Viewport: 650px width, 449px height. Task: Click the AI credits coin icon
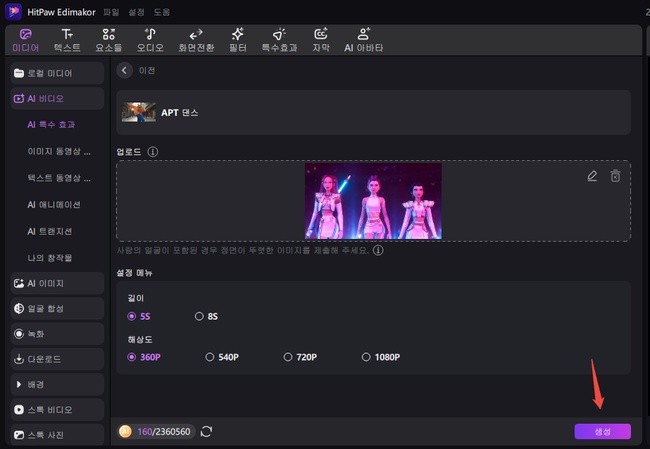point(125,432)
